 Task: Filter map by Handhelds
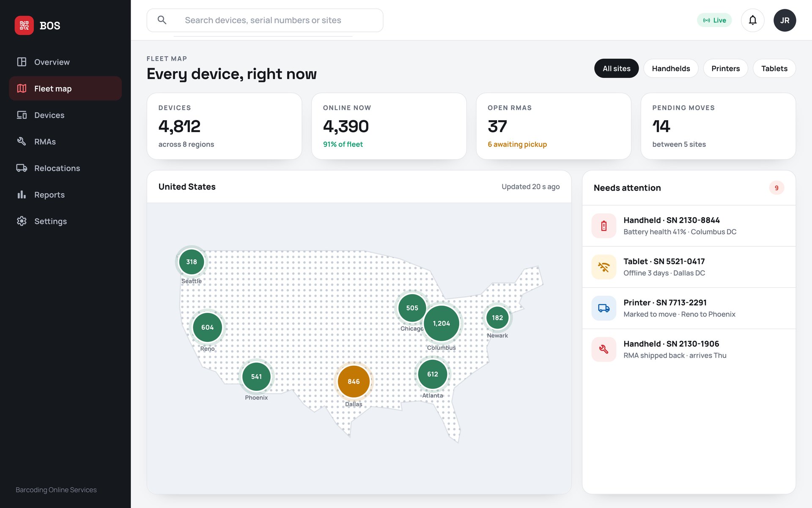click(671, 68)
